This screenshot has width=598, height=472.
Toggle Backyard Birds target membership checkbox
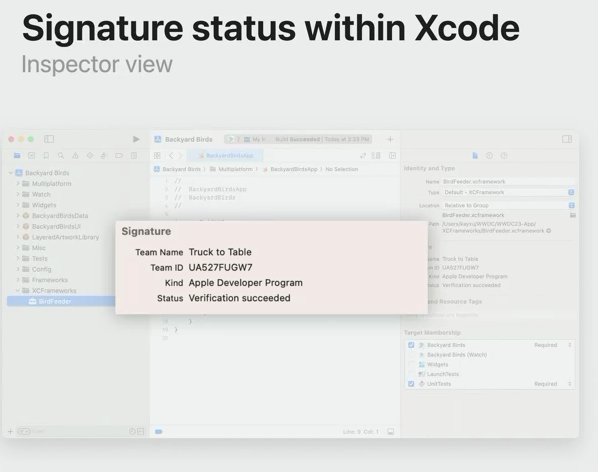click(x=411, y=345)
